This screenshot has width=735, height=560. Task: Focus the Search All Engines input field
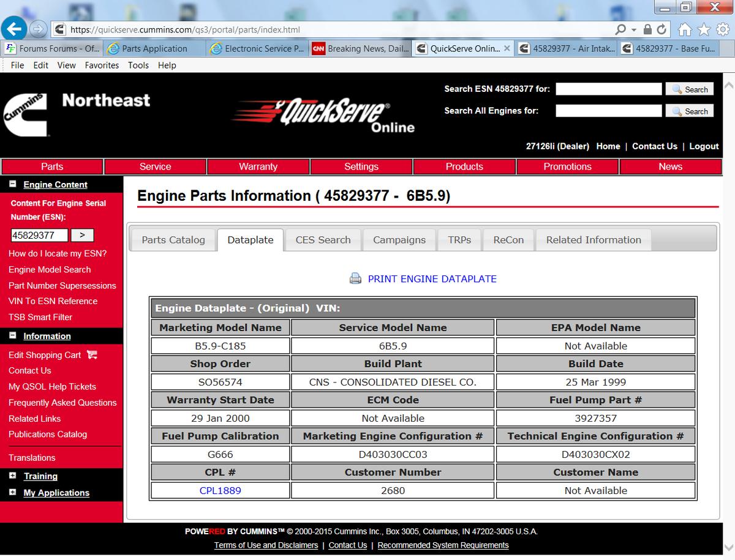coord(608,111)
